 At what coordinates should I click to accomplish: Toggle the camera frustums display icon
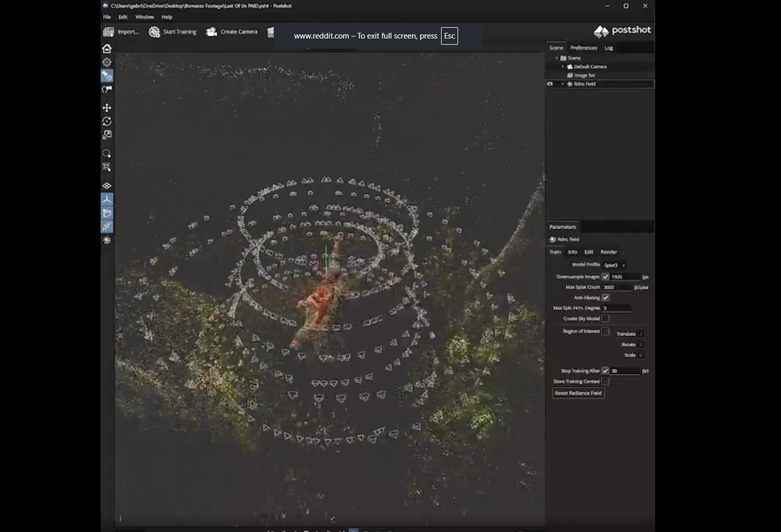coord(107,213)
